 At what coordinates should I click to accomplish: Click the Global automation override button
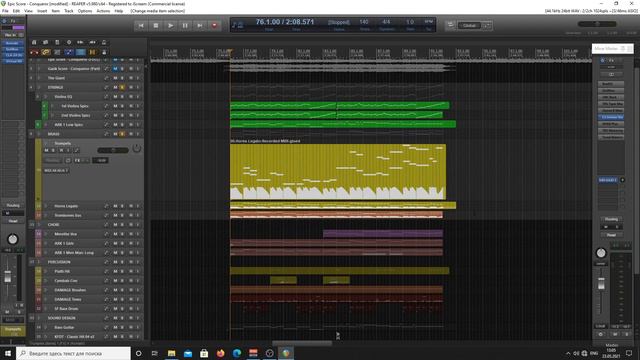coord(469,25)
